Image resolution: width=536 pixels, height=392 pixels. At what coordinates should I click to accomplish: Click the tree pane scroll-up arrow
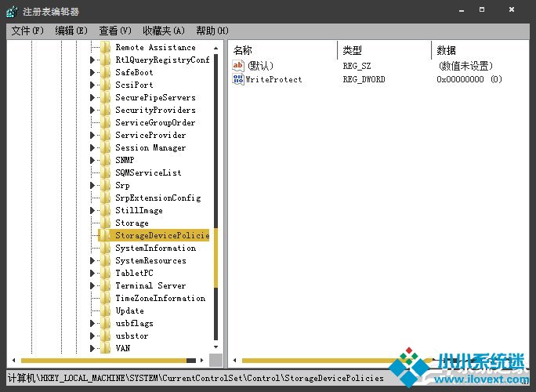click(215, 48)
